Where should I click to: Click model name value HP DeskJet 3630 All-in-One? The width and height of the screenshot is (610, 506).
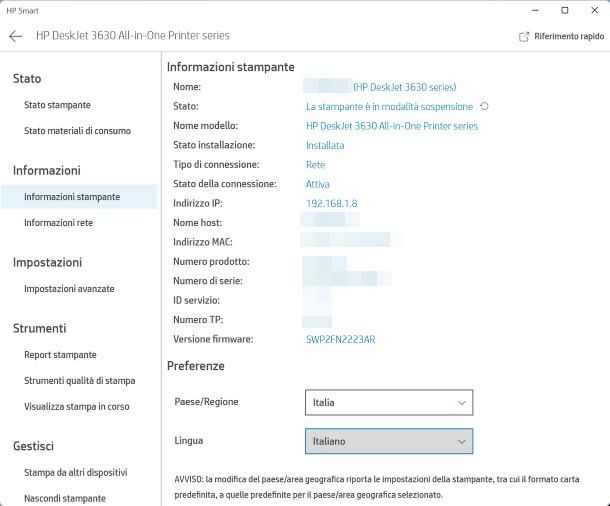pyautogui.click(x=392, y=126)
